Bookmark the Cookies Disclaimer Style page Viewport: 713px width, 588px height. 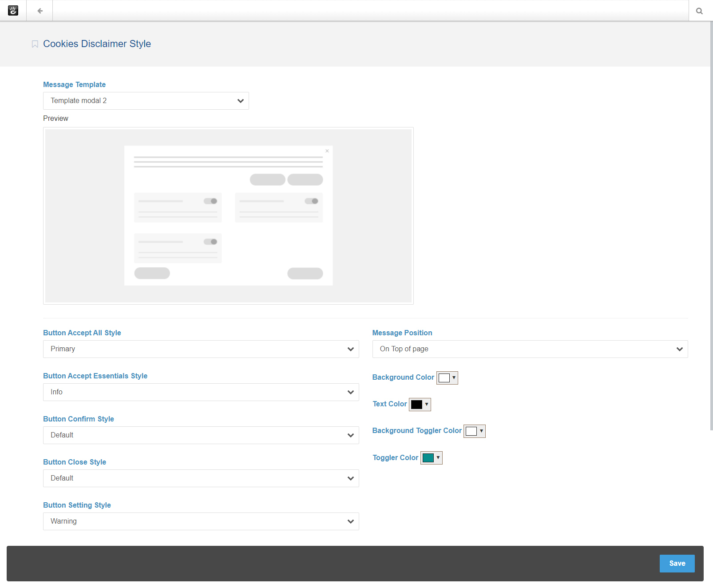35,44
